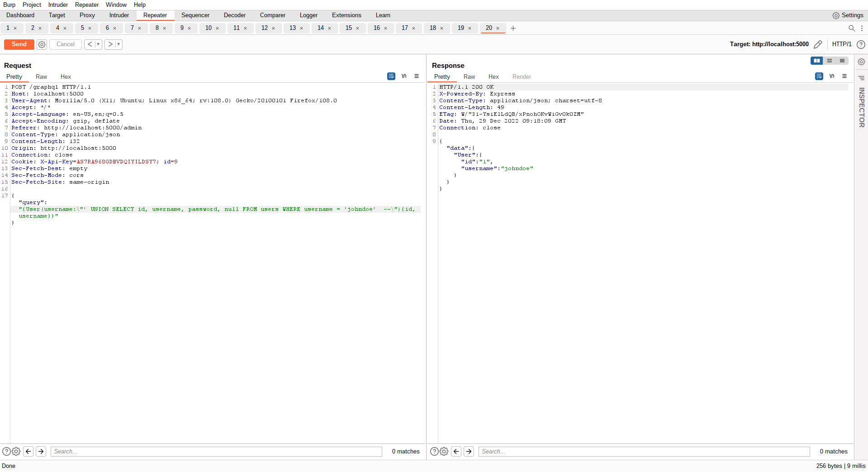The width and height of the screenshot is (868, 472).
Task: Switch to Repeater tab 10
Action: click(x=209, y=28)
